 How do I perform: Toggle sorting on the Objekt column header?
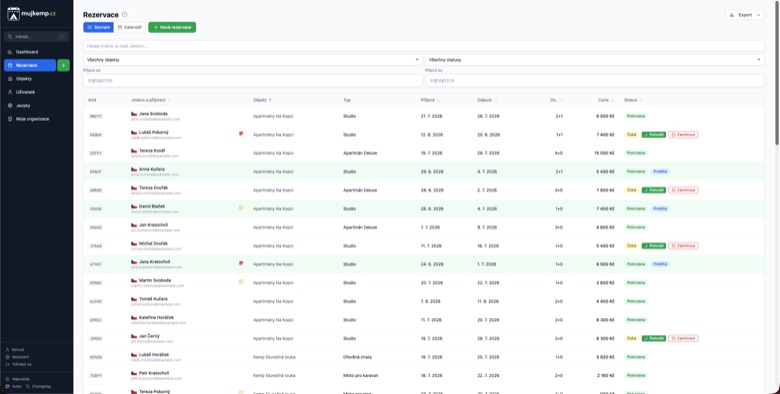point(262,100)
